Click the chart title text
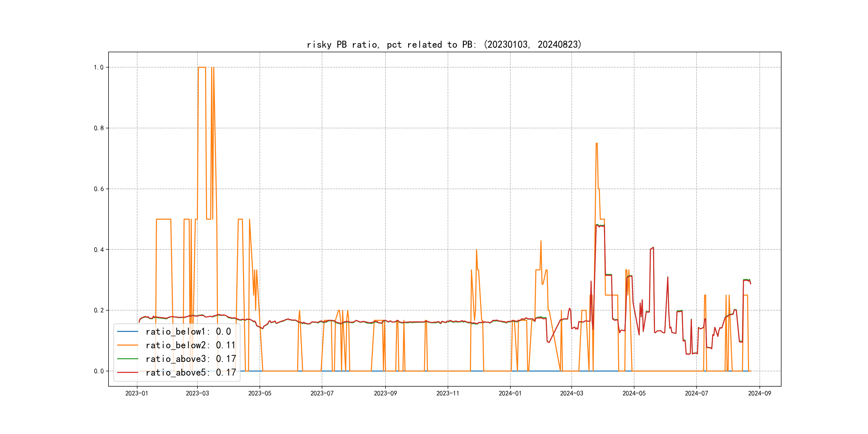 (x=444, y=44)
